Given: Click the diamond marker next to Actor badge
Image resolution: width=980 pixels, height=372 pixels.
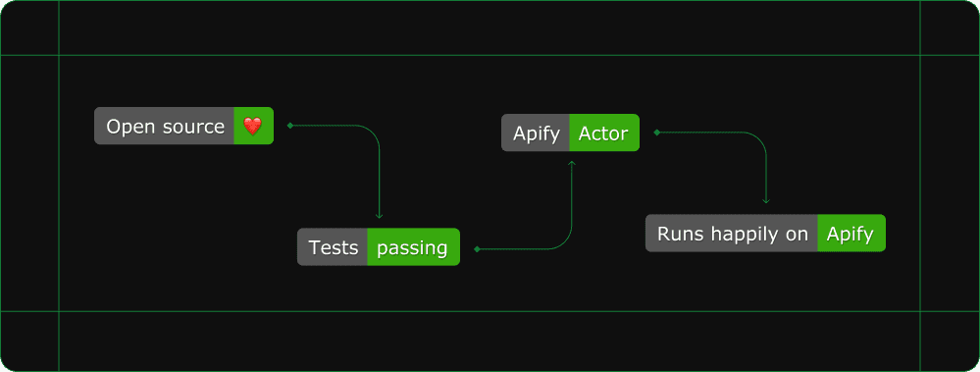Looking at the screenshot, I should tap(656, 132).
